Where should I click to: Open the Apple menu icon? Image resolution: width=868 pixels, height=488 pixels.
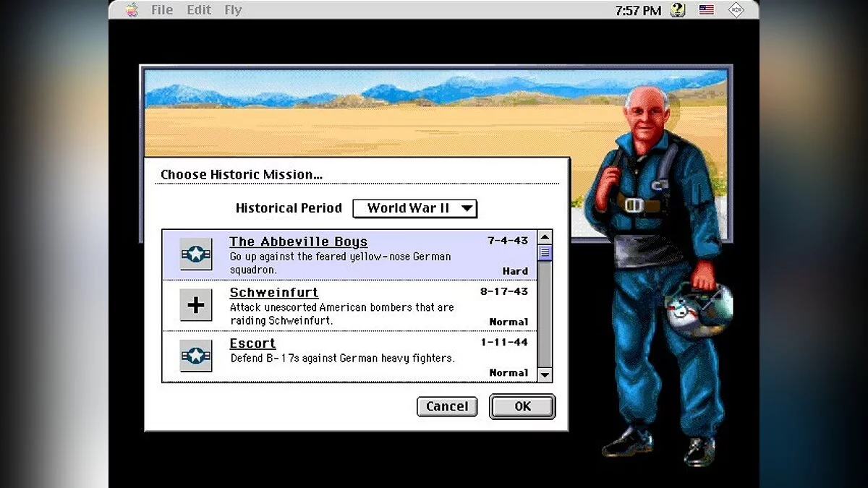click(x=132, y=10)
